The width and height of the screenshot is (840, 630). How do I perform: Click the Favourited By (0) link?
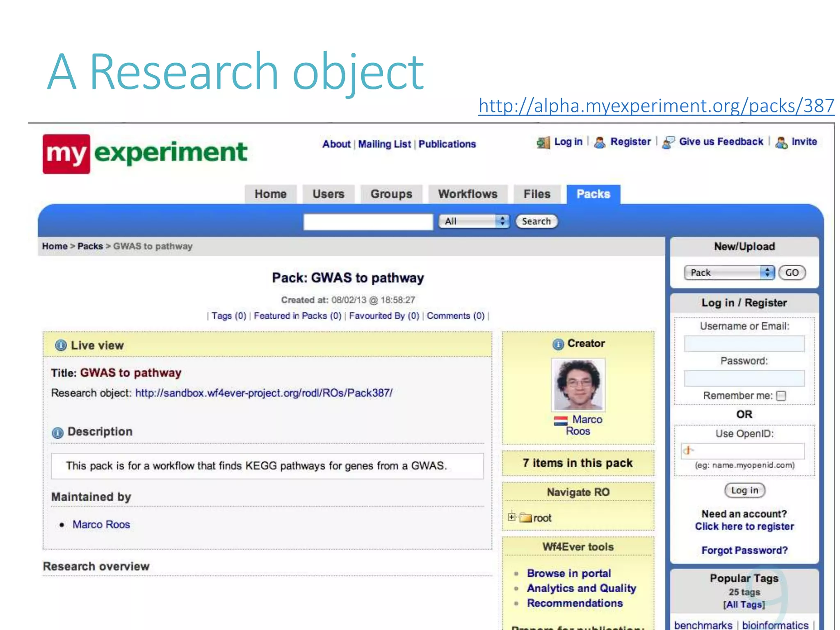pos(384,316)
